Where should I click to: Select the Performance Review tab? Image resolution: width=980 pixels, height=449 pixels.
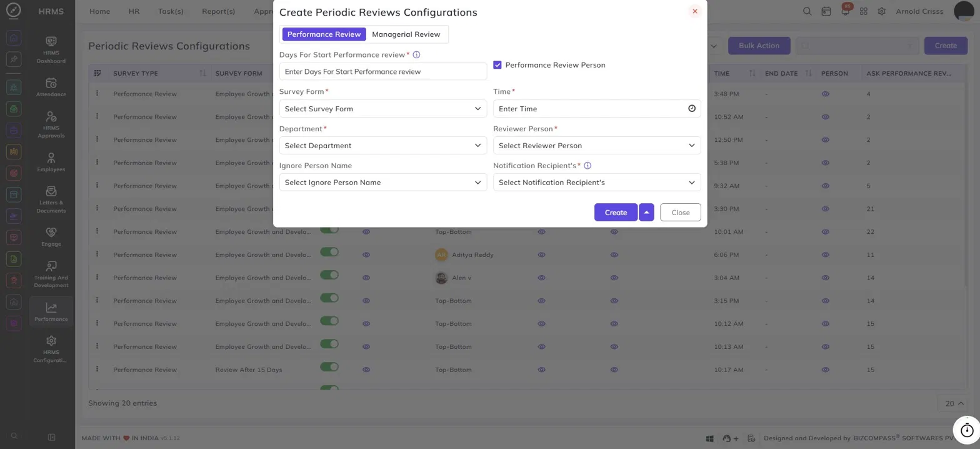[x=324, y=34]
